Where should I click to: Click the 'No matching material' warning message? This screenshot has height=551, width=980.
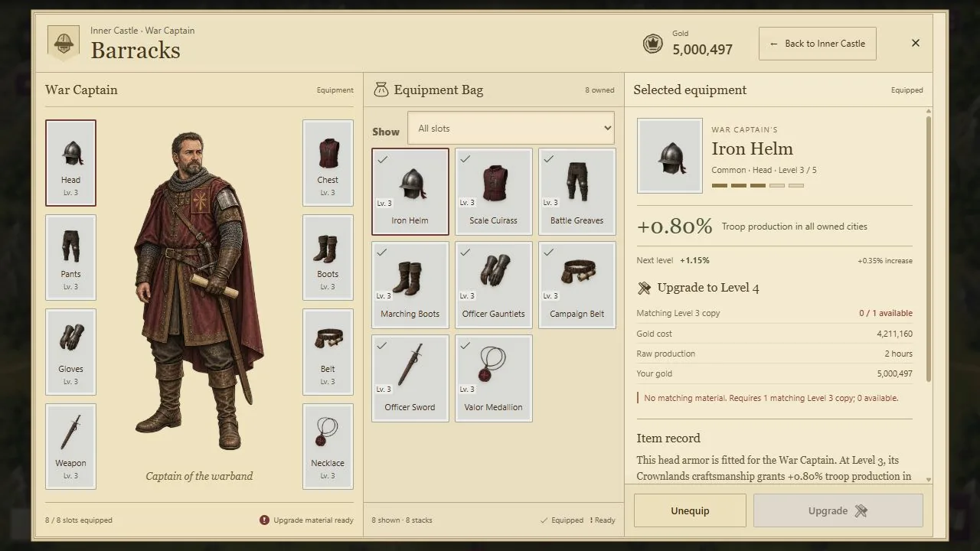[771, 398]
